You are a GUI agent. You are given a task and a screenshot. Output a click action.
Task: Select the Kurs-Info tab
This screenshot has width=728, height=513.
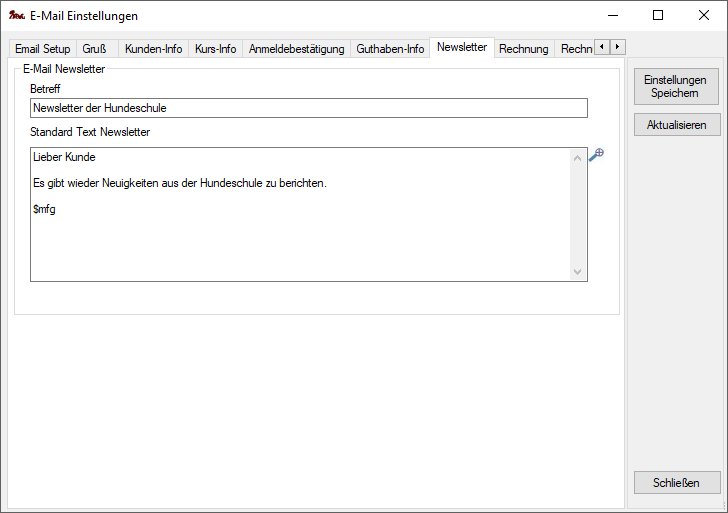click(x=215, y=49)
